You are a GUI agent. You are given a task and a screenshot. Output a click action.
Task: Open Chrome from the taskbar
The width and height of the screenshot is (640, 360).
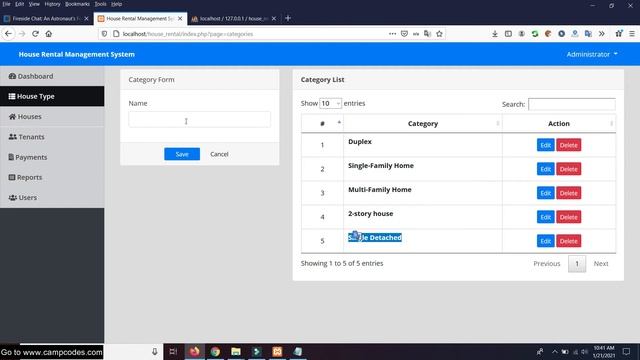point(215,351)
